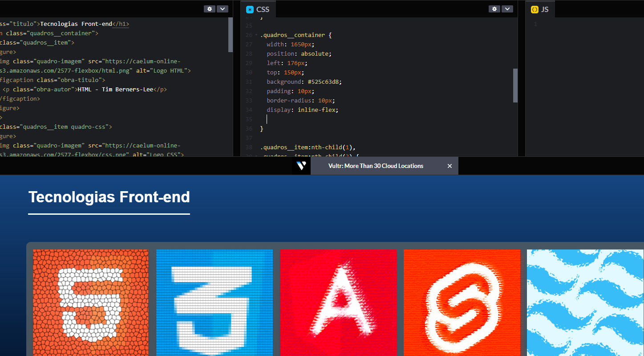Click the HTML editor vertical scrollbar
This screenshot has width=644, height=356.
click(x=231, y=35)
